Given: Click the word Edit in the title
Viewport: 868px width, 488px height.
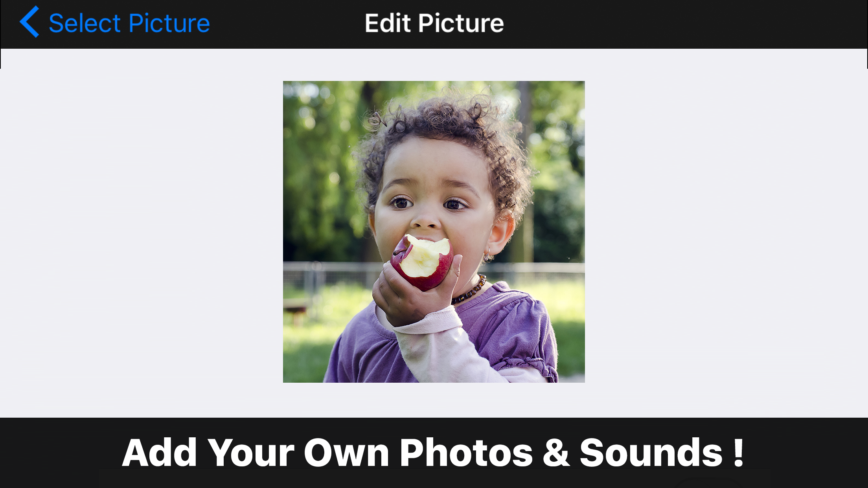Looking at the screenshot, I should coord(388,23).
